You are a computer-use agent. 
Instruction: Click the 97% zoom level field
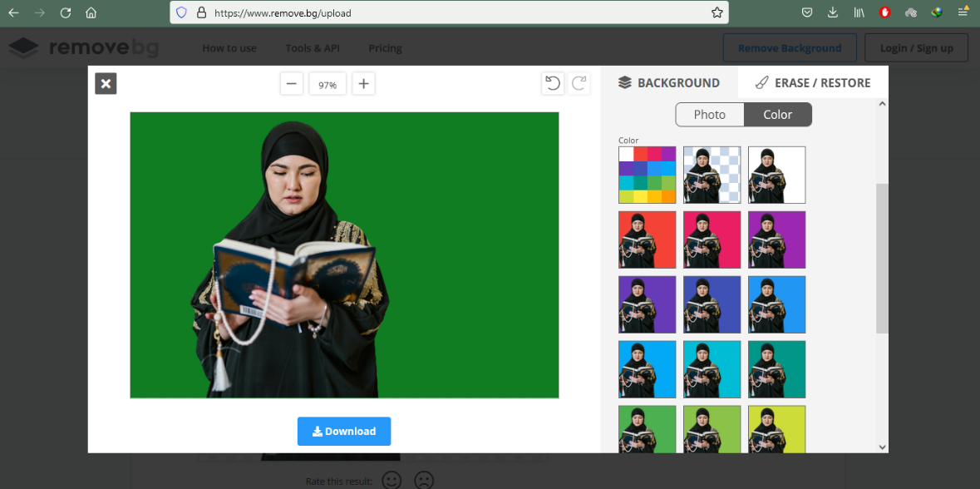tap(327, 85)
